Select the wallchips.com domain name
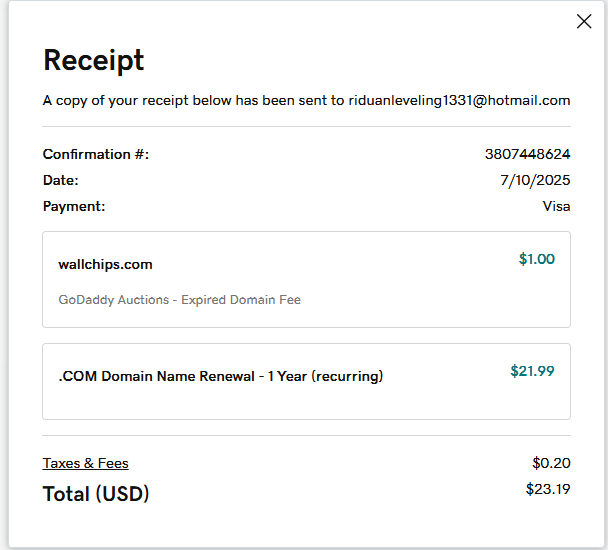The image size is (608, 550). coord(105,264)
